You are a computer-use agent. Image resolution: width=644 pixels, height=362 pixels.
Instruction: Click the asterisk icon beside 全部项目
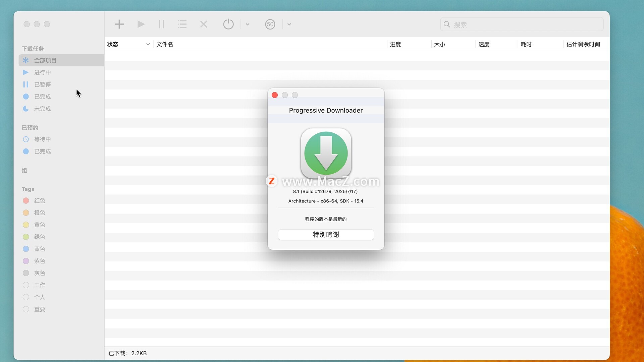point(25,60)
